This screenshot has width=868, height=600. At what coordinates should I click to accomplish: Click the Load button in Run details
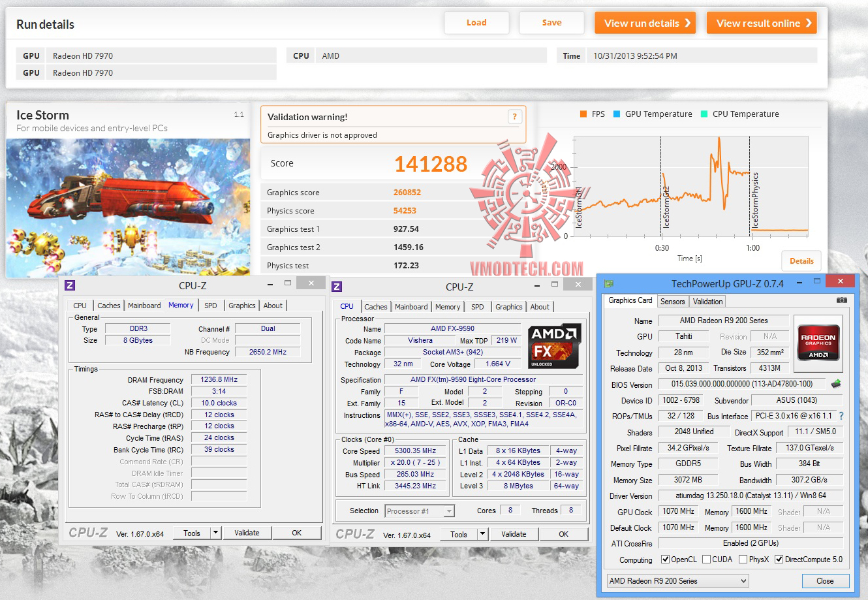(x=476, y=23)
